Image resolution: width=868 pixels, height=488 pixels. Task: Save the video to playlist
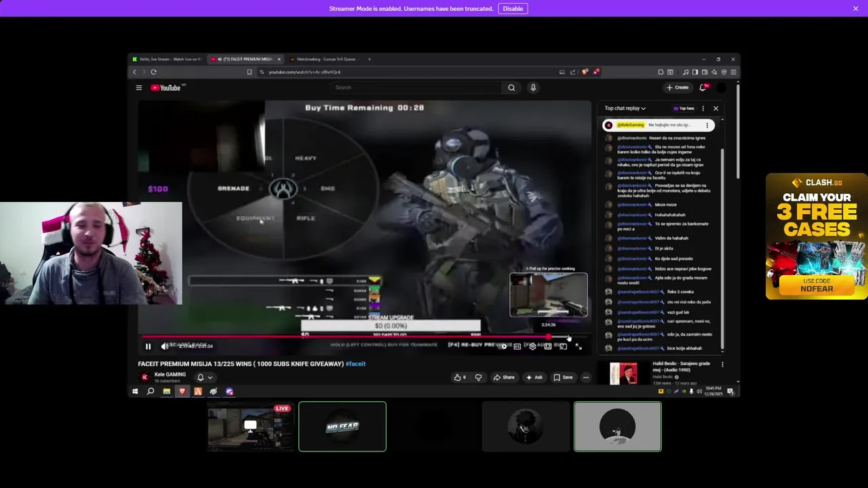pos(564,378)
